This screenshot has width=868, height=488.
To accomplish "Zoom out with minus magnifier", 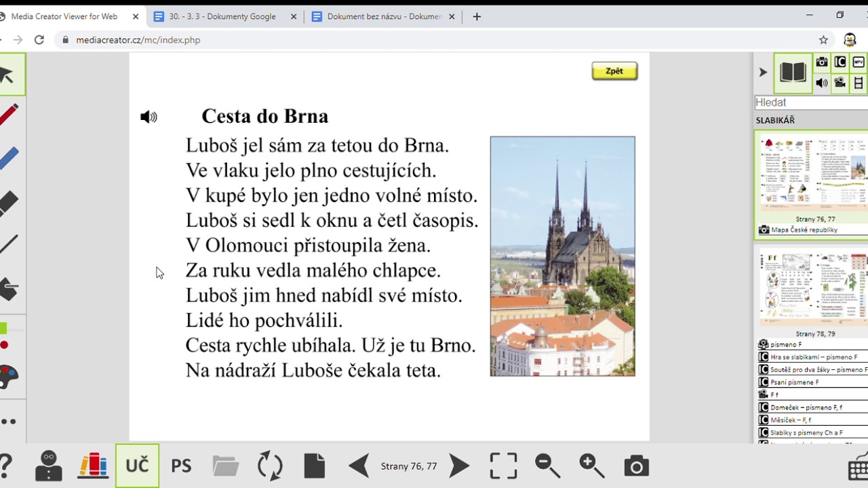I will point(547,466).
